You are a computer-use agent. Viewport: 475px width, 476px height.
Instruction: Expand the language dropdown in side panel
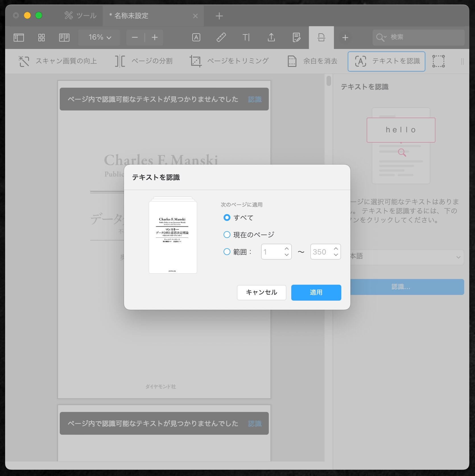[458, 257]
